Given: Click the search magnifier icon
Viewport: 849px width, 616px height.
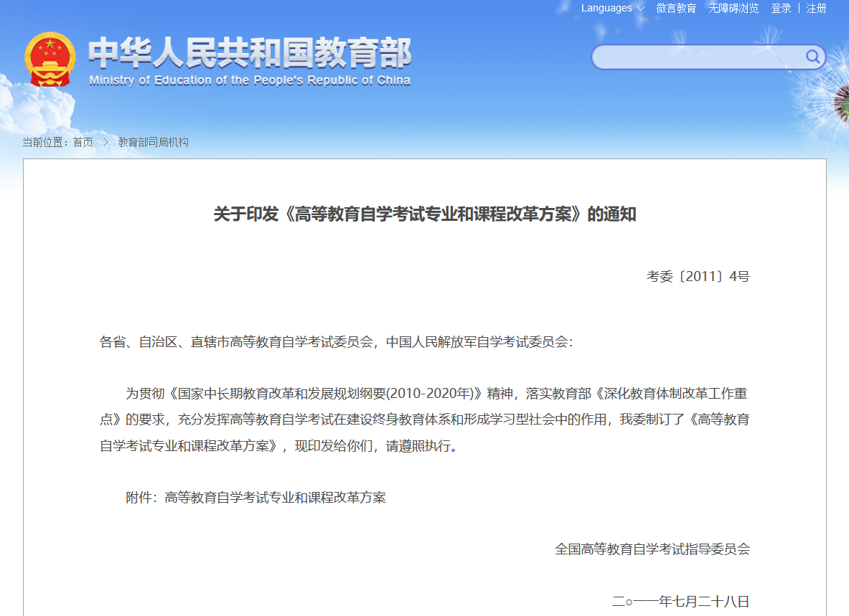Looking at the screenshot, I should [x=812, y=57].
